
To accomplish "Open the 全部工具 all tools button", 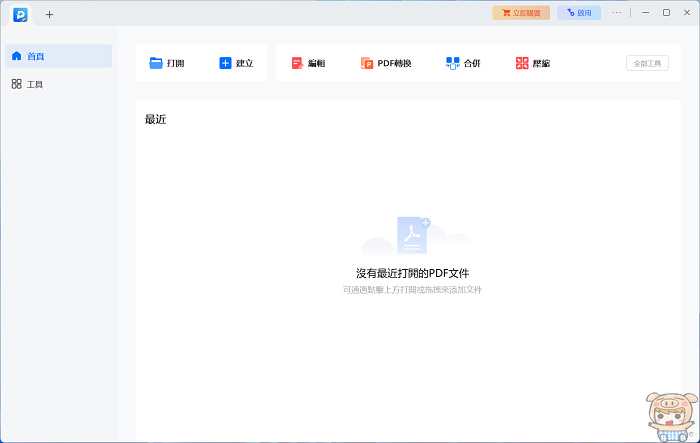I will point(647,63).
